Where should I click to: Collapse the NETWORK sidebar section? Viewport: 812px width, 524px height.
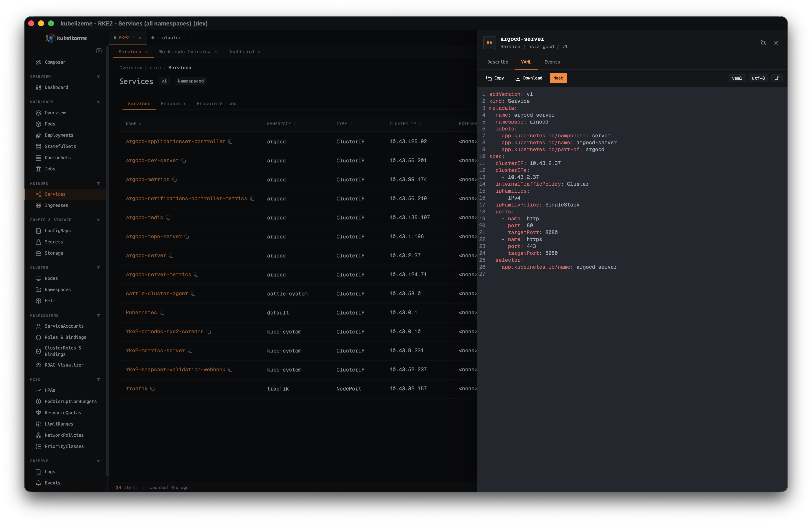click(98, 183)
